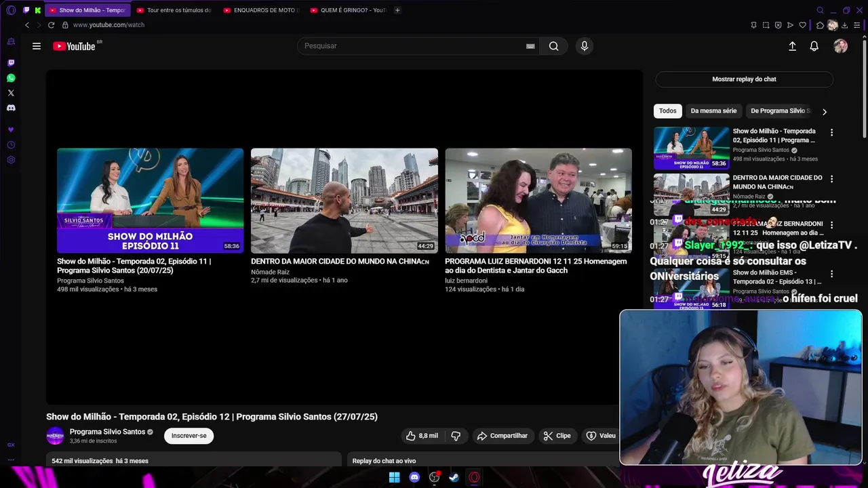
Task: Select the 'Show do Milhão' browser tab
Action: point(87,10)
